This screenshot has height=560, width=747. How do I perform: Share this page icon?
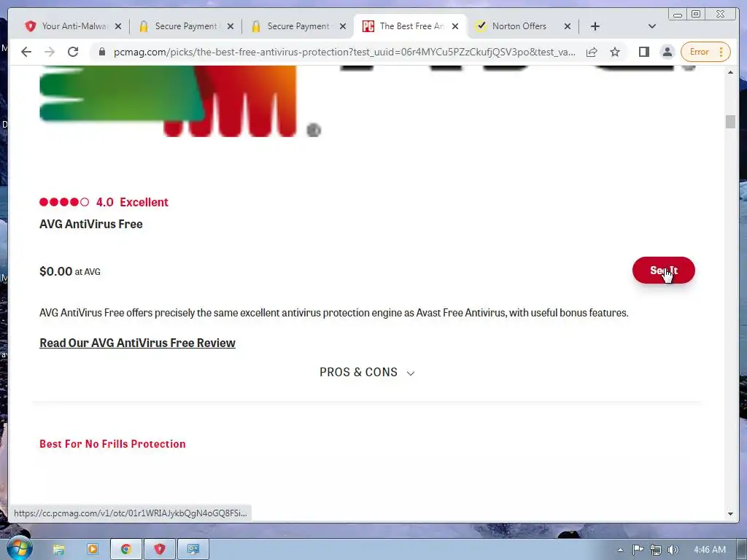(592, 52)
